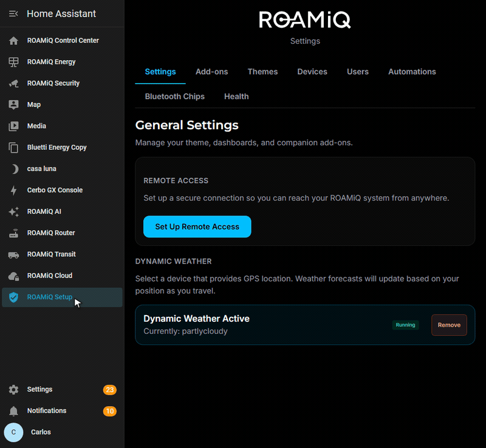The width and height of the screenshot is (486, 448).
Task: Open Cerbo GX Console
Action: point(55,190)
